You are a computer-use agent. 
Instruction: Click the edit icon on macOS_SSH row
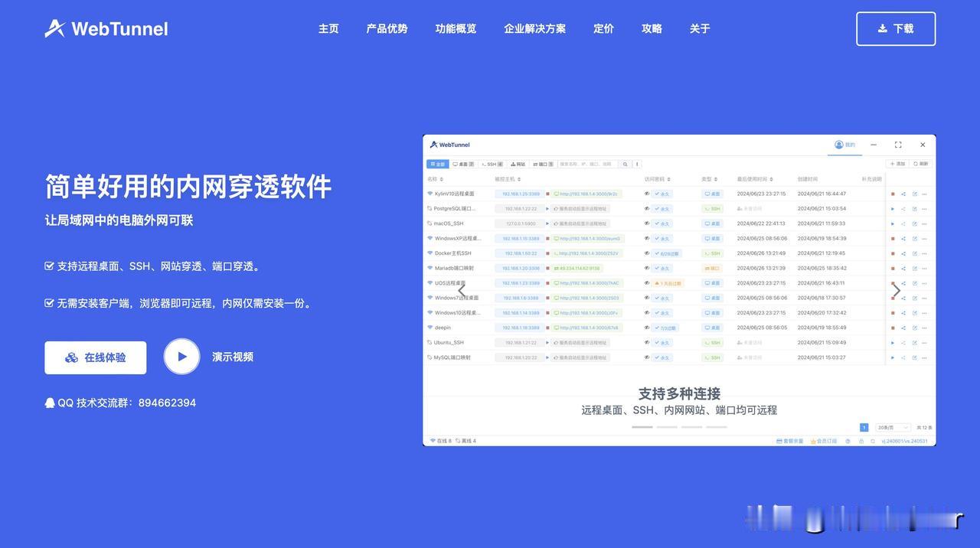pos(915,223)
